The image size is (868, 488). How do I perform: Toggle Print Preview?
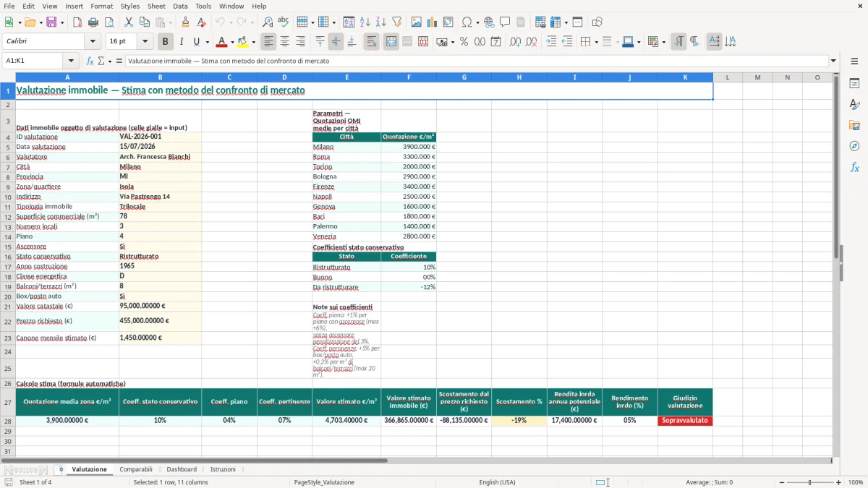click(x=109, y=22)
